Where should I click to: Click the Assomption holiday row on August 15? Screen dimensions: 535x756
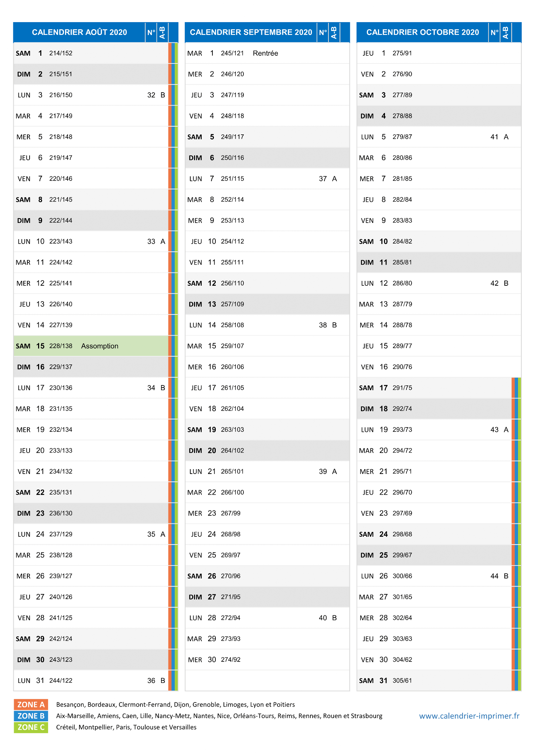(x=91, y=346)
